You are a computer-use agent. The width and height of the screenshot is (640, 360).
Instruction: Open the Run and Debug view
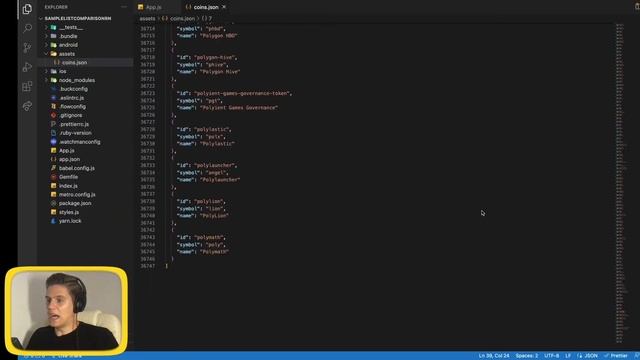click(27, 67)
